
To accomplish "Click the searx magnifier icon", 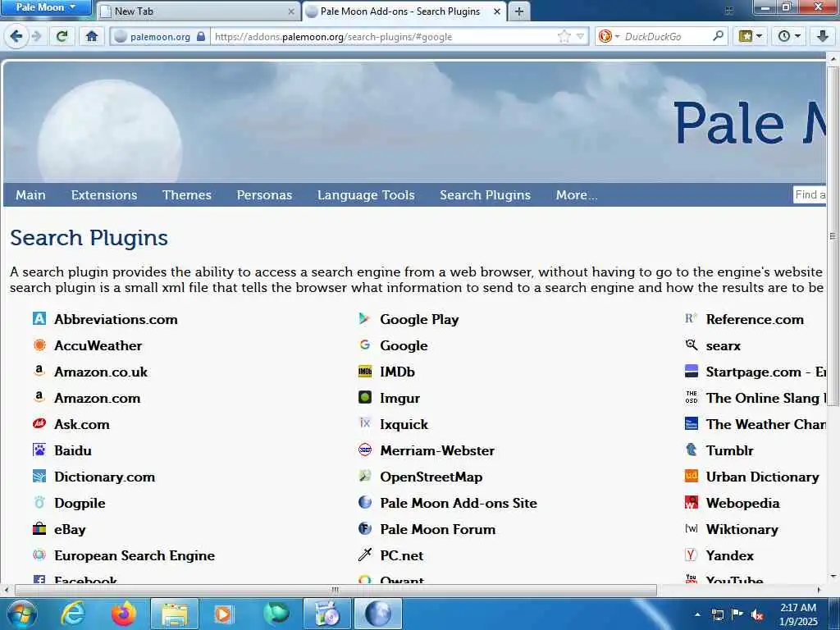I will pos(691,345).
